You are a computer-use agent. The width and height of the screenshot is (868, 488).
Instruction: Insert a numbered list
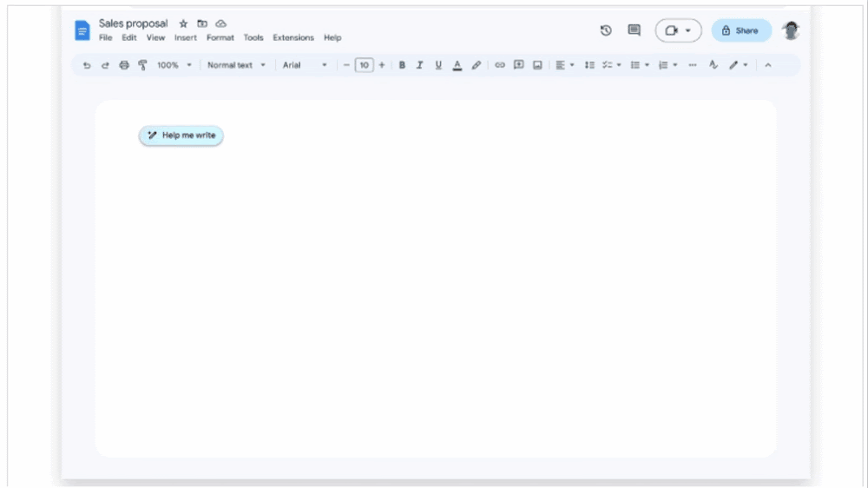pos(663,65)
